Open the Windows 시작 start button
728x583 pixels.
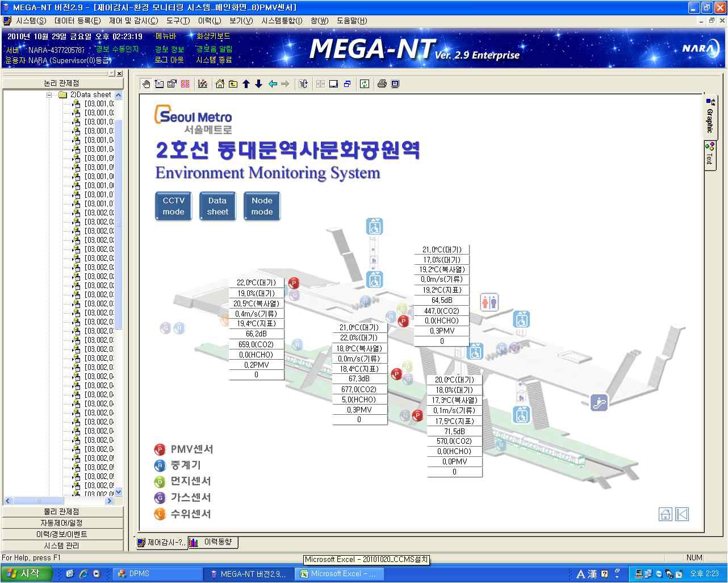(26, 574)
